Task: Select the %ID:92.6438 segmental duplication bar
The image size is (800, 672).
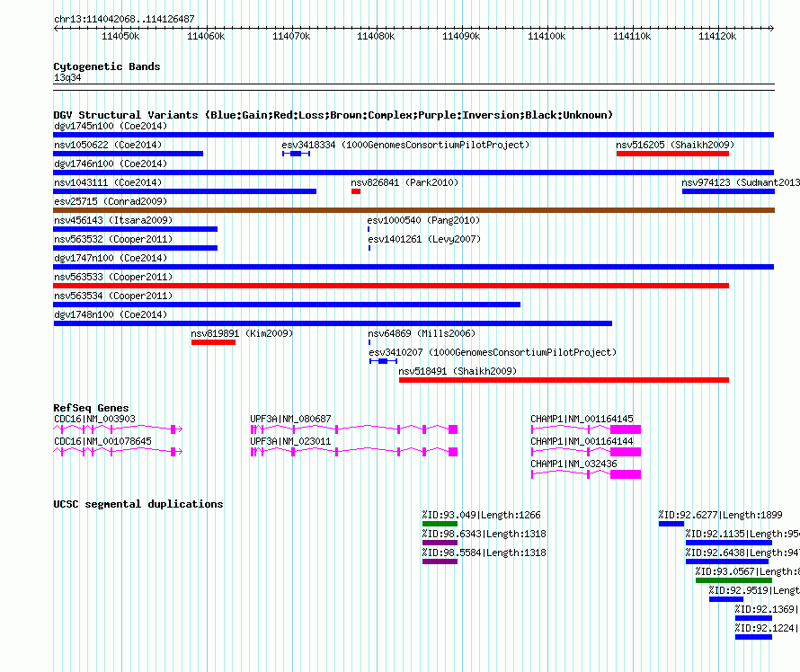Action: tap(727, 561)
